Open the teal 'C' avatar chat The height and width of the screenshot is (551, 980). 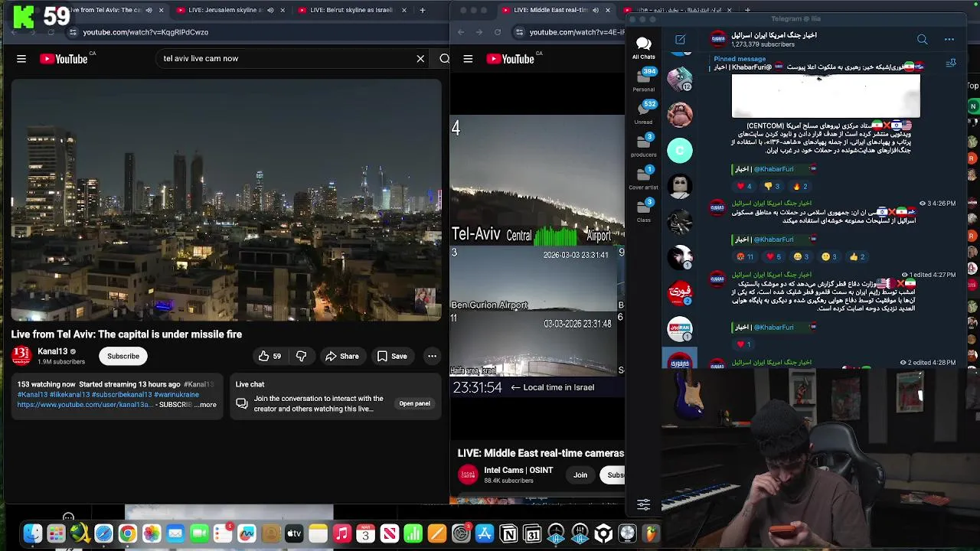(680, 151)
